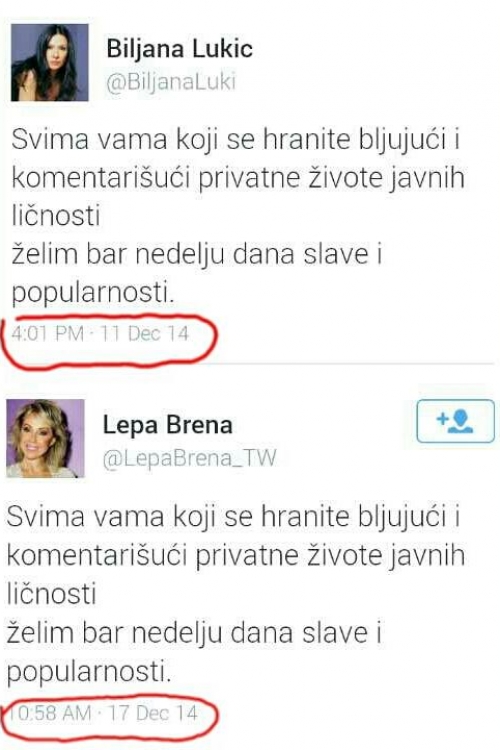Click the Lepa Brena display name
The height and width of the screenshot is (750, 500).
coord(167,425)
